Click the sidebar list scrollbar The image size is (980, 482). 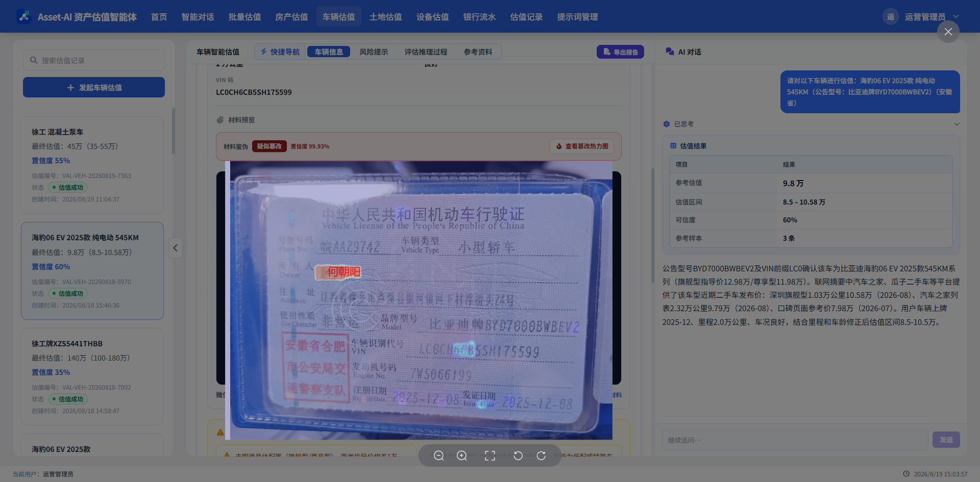click(174, 131)
